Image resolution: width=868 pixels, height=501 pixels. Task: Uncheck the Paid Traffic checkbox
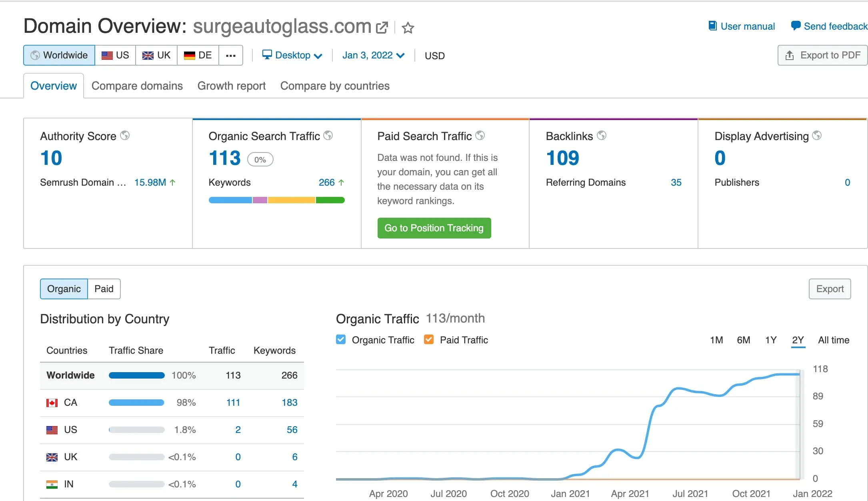click(x=429, y=340)
